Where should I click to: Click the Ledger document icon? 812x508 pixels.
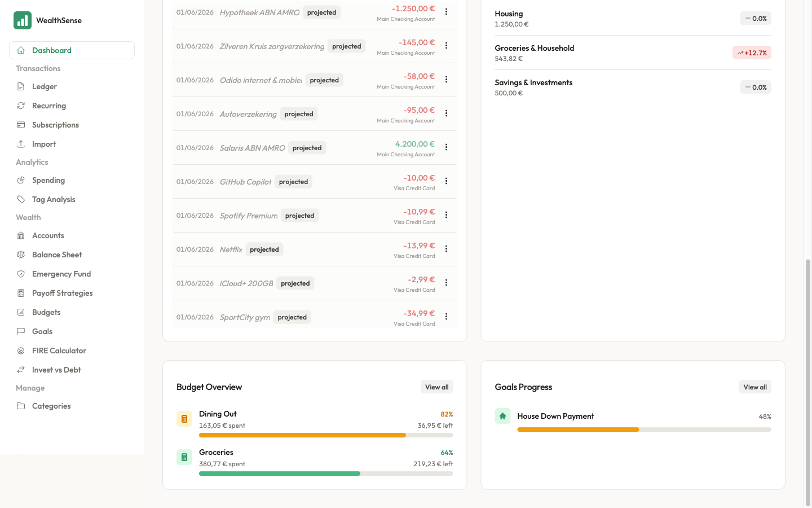point(21,86)
